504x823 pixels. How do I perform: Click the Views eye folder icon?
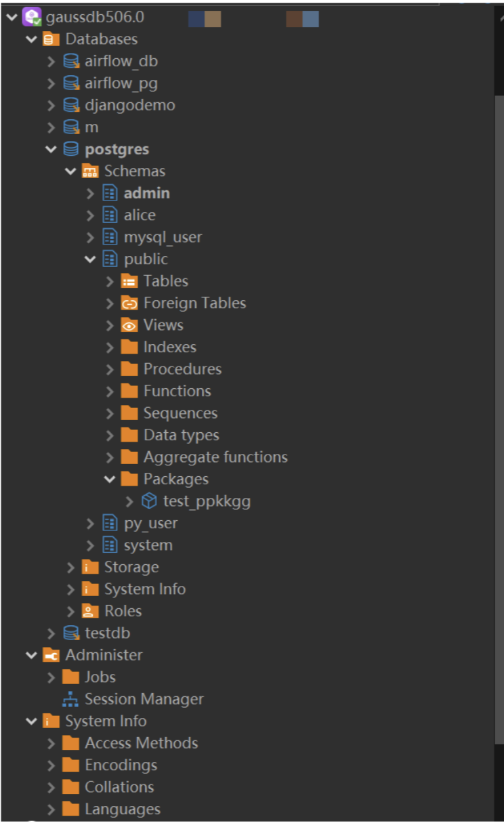129,325
